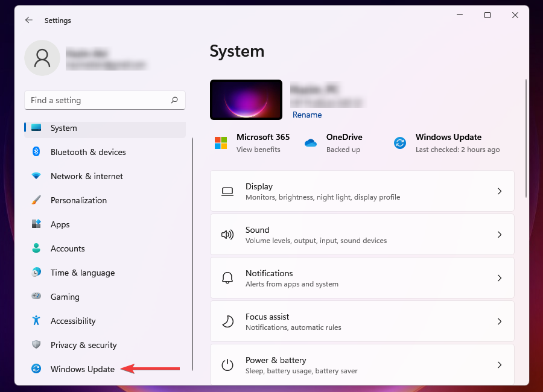
Task: Open the Apps section
Action: [x=105, y=224]
